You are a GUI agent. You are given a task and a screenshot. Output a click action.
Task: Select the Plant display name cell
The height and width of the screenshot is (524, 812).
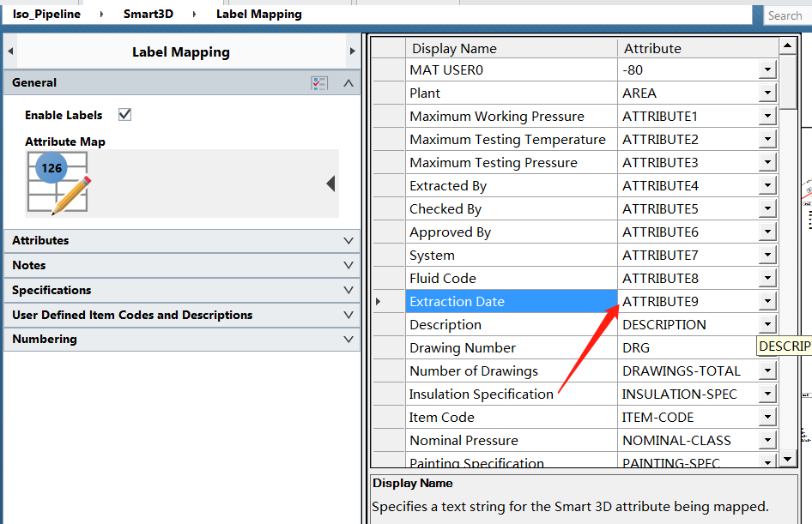511,93
